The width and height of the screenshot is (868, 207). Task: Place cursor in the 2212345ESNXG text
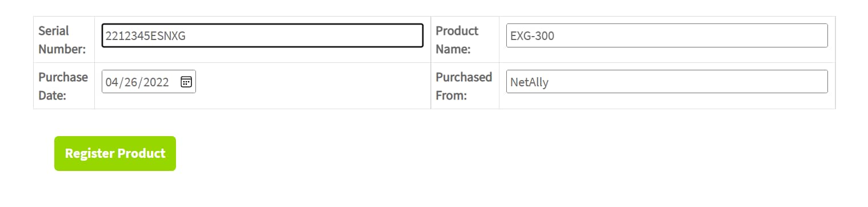[146, 36]
